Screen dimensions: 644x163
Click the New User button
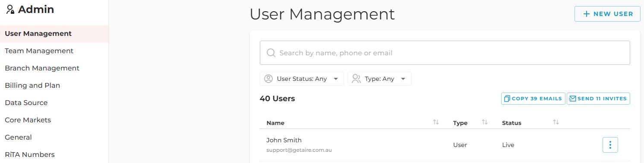[x=607, y=14]
